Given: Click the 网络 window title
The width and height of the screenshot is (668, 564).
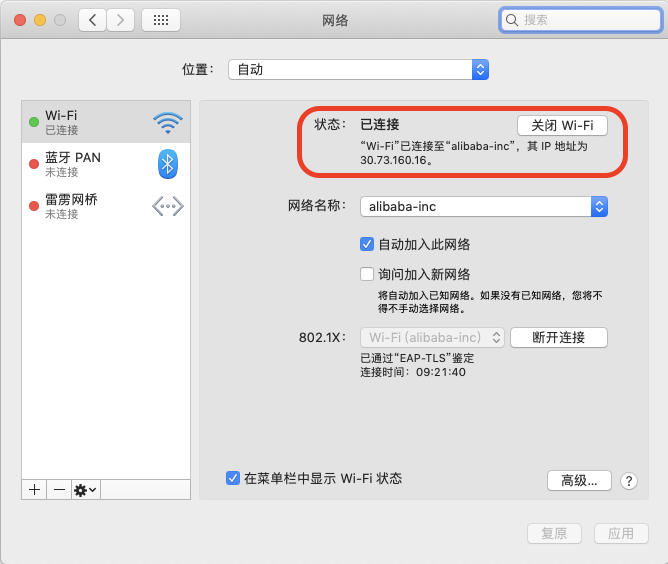Looking at the screenshot, I should [335, 20].
